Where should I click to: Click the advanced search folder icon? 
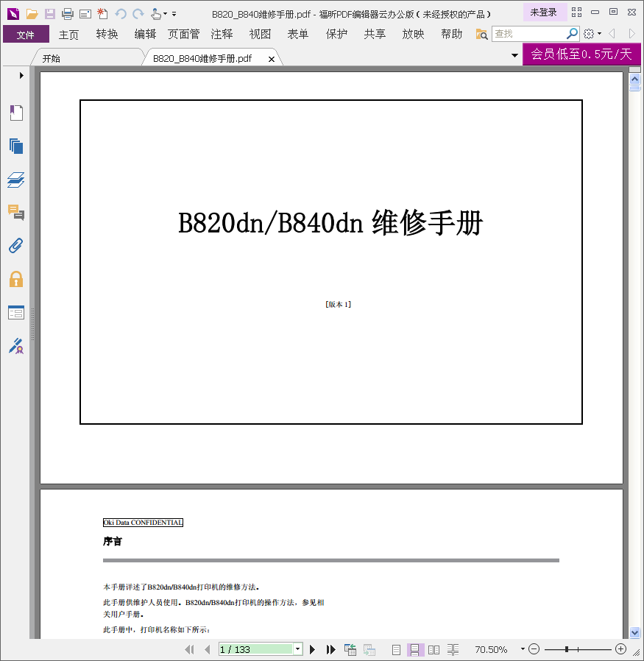coord(481,34)
